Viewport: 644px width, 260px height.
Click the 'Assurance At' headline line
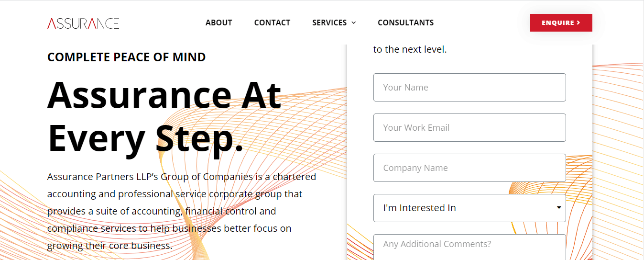(x=164, y=94)
